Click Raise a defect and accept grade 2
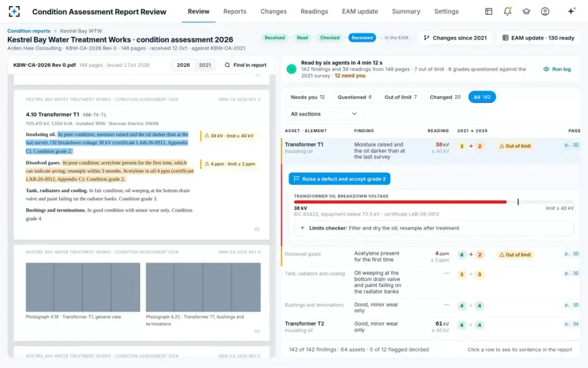Image resolution: width=588 pixels, height=368 pixels. 340,179
